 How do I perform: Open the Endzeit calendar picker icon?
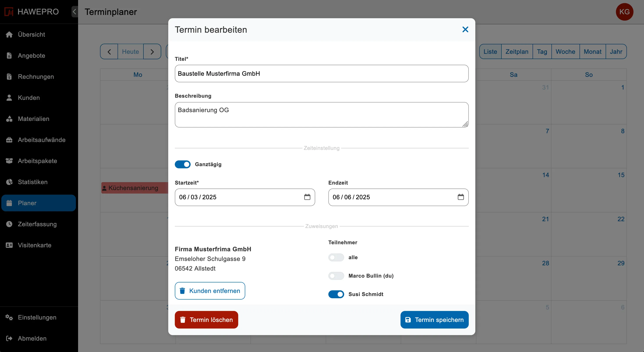(x=460, y=197)
